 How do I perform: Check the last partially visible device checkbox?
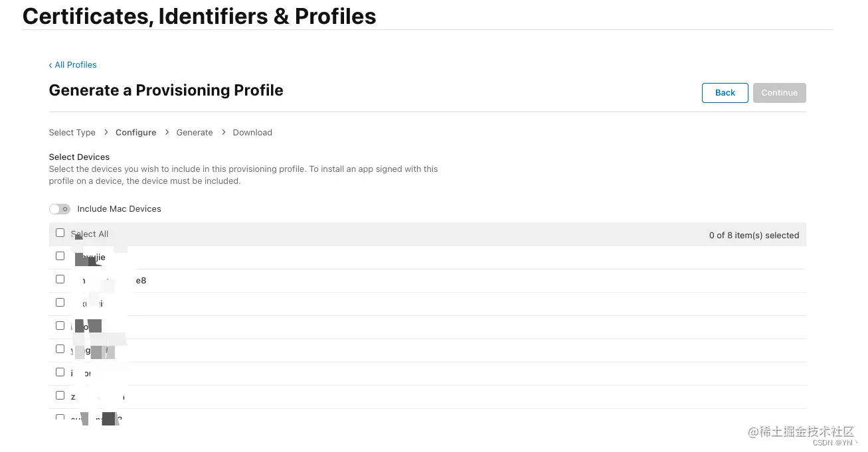coord(60,417)
